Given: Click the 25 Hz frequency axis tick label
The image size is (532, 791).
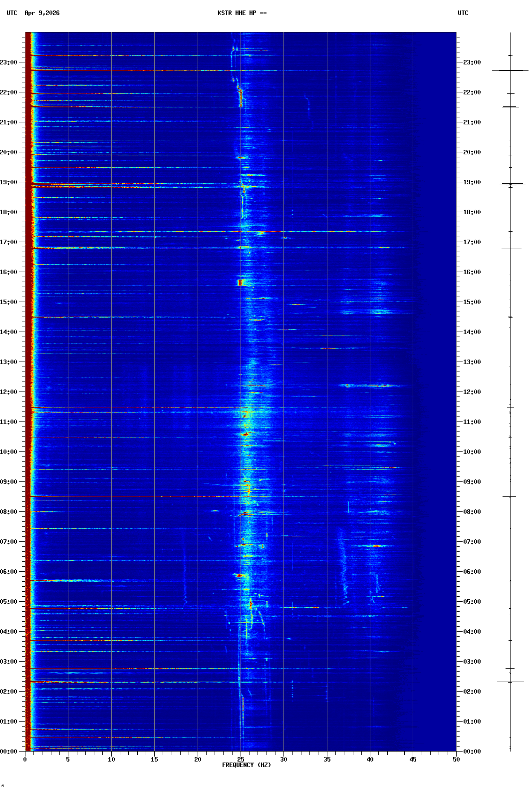Looking at the screenshot, I should 241,760.
